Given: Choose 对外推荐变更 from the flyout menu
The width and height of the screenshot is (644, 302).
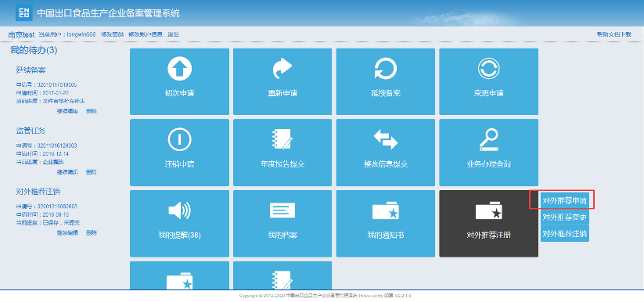Looking at the screenshot, I should coord(565,217).
